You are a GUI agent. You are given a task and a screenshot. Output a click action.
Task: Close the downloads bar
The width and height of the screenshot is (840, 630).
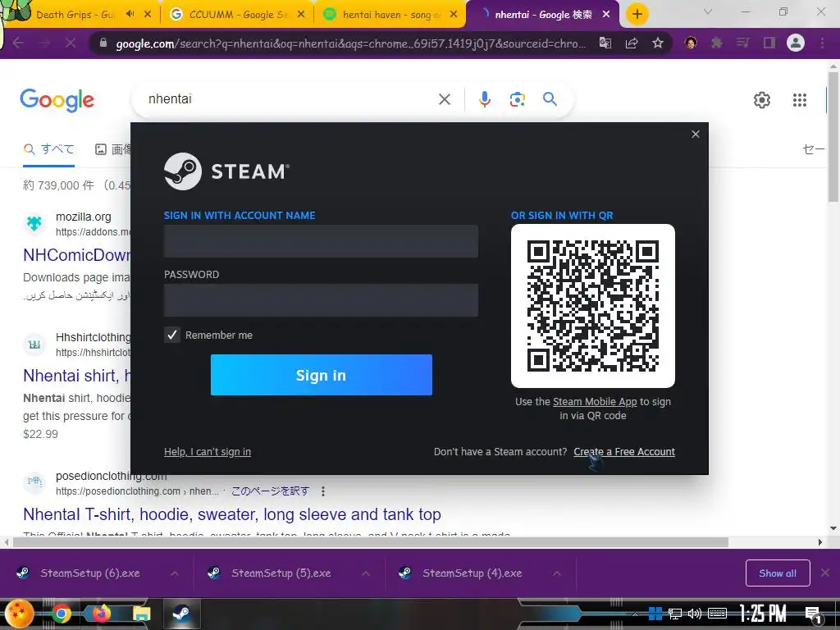coord(825,573)
